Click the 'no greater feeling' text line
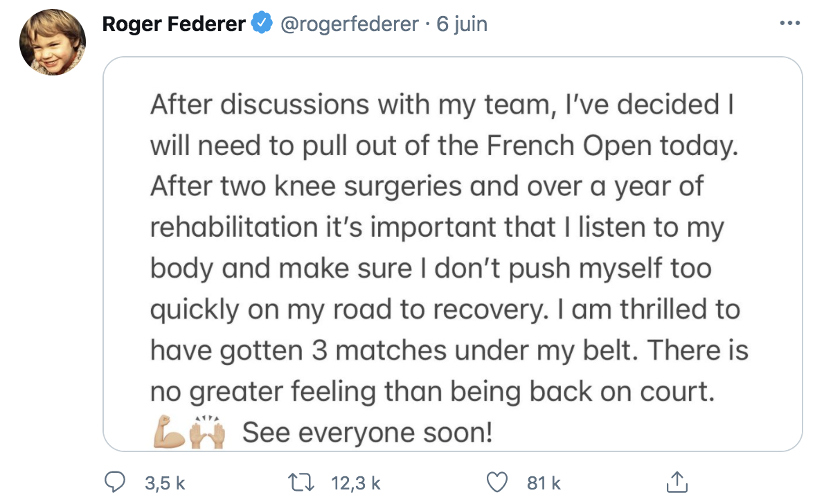 tap(433, 392)
